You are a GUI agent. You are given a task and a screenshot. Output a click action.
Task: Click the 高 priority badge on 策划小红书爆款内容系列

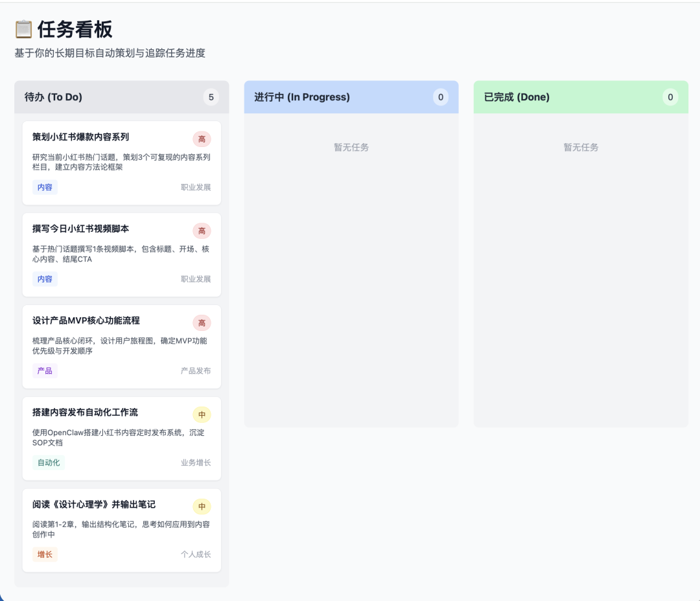[202, 139]
